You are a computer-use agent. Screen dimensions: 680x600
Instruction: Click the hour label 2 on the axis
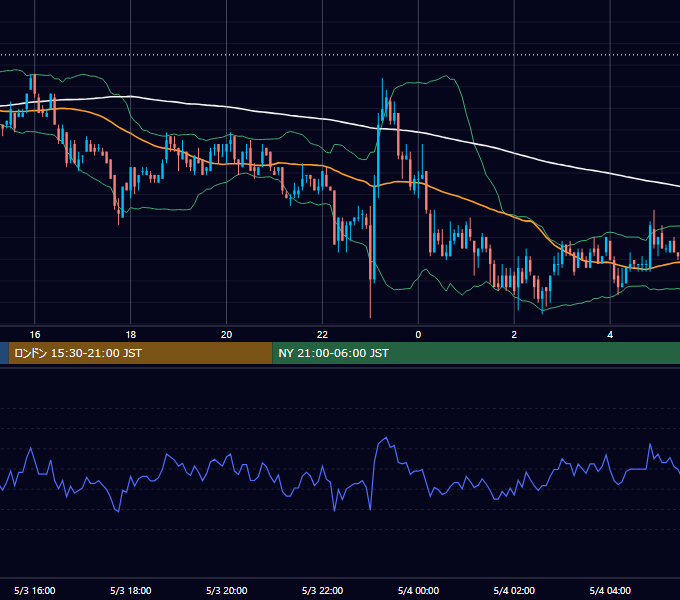(514, 335)
